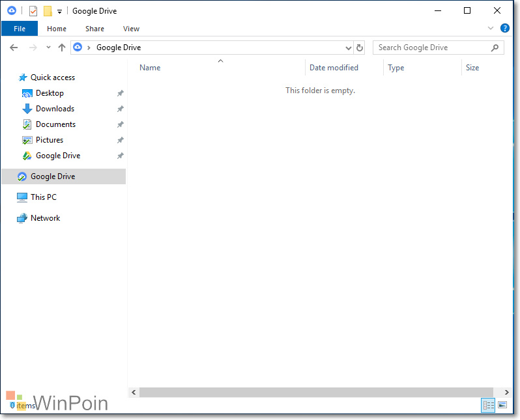Image resolution: width=520 pixels, height=420 pixels.
Task: Open the File ribbon tab
Action: pos(20,29)
